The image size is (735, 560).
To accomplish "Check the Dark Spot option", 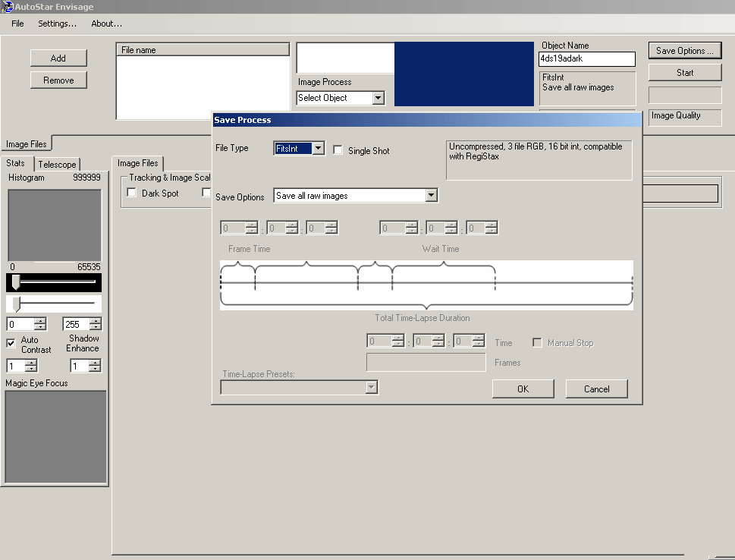I will [x=132, y=193].
